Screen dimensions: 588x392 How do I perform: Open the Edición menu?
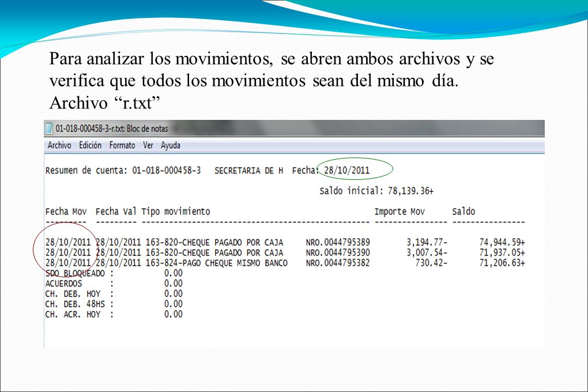tap(90, 145)
